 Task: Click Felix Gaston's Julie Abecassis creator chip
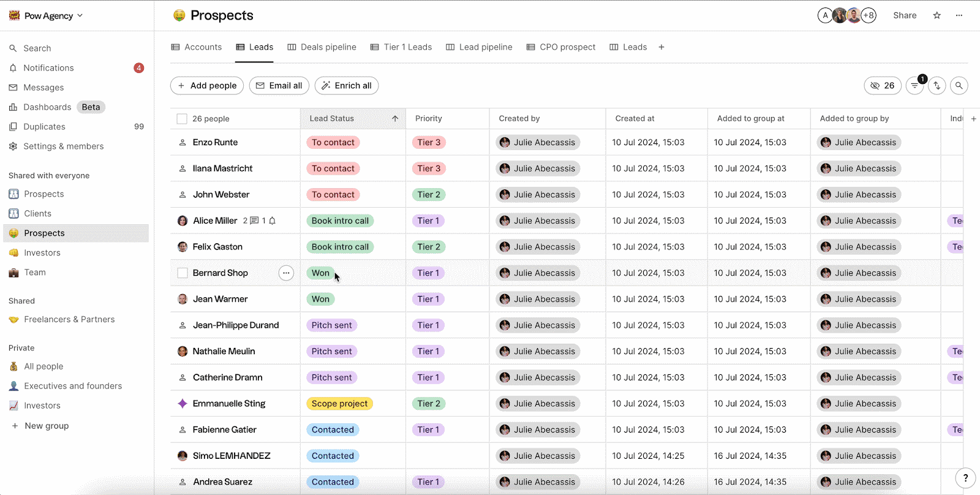coord(538,247)
